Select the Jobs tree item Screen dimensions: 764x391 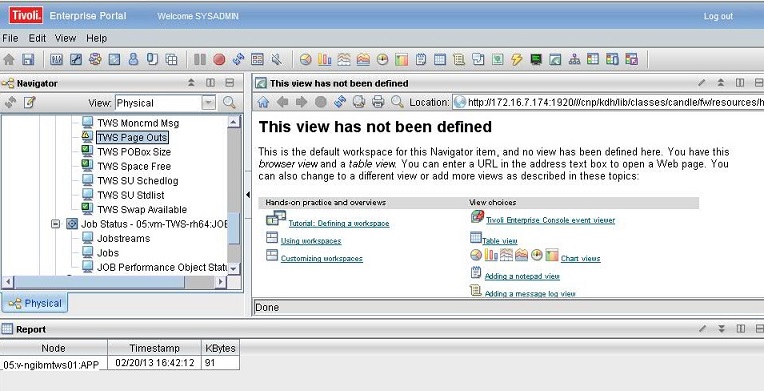click(x=108, y=253)
